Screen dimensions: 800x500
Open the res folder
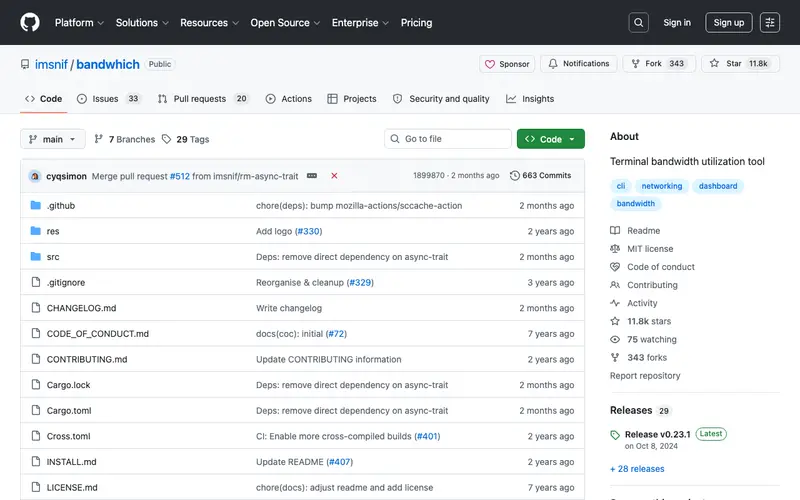53,231
